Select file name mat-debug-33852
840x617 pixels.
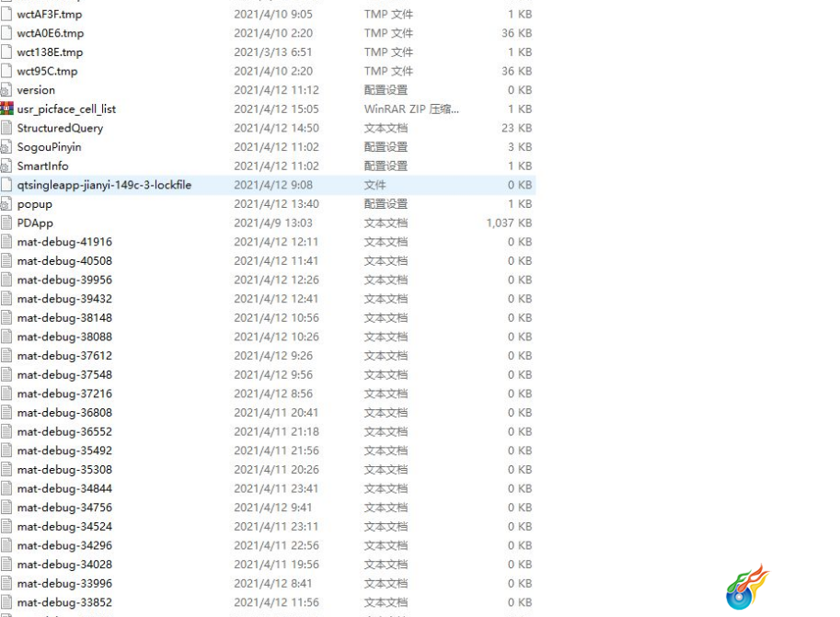(64, 602)
